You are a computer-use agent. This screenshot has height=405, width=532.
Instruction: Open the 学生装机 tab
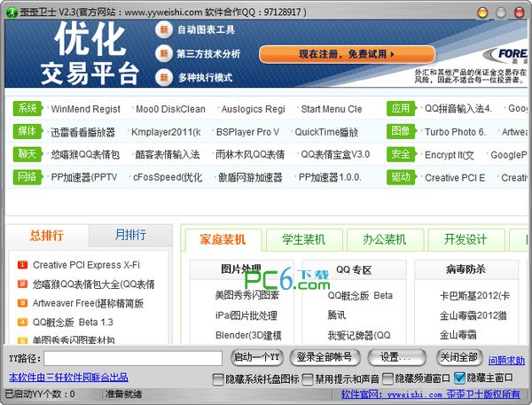pyautogui.click(x=304, y=240)
